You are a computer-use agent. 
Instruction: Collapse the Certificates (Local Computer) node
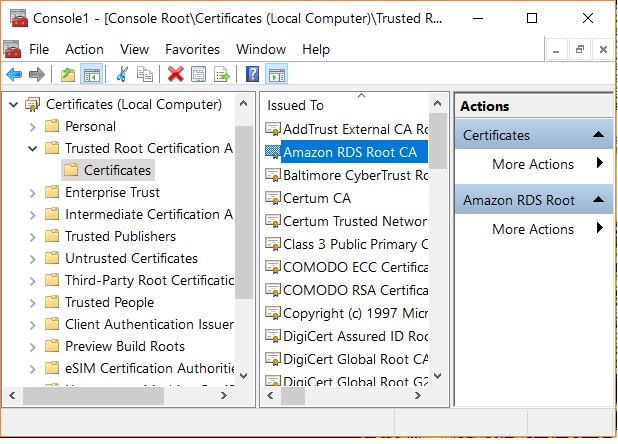click(x=13, y=105)
